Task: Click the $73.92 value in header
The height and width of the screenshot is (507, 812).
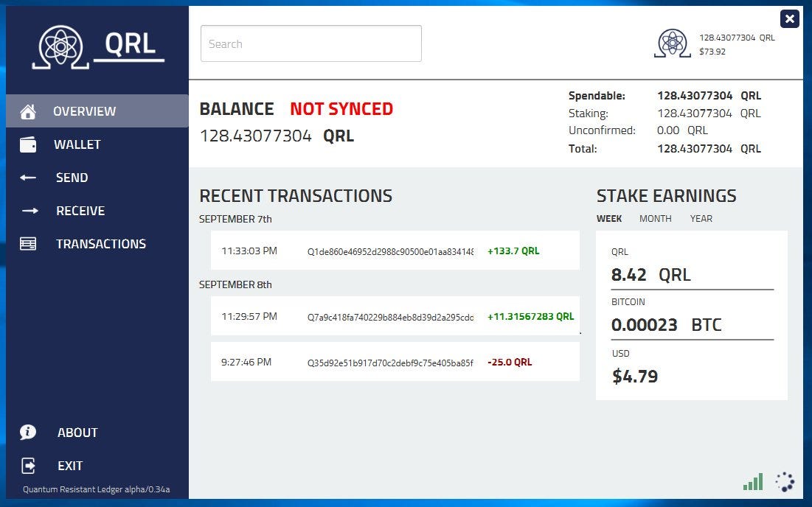Action: click(712, 52)
